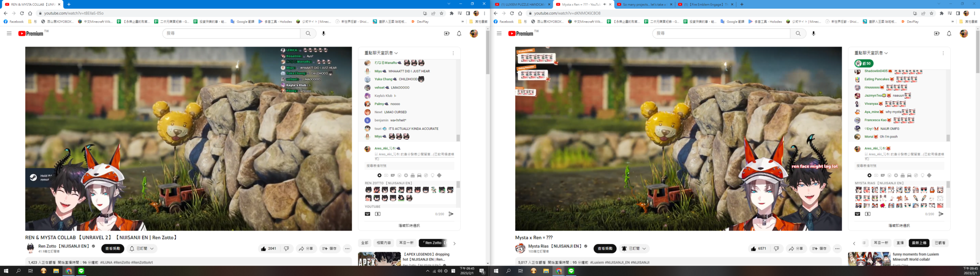Screen dimensions: 980x276
Task: Select the 全部 filter chip in the left window
Action: click(365, 243)
